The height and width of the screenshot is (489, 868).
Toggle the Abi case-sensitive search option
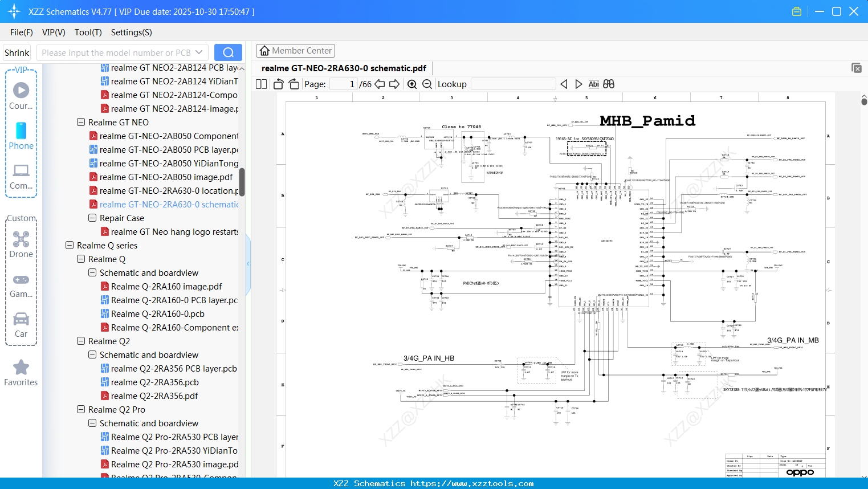point(594,84)
